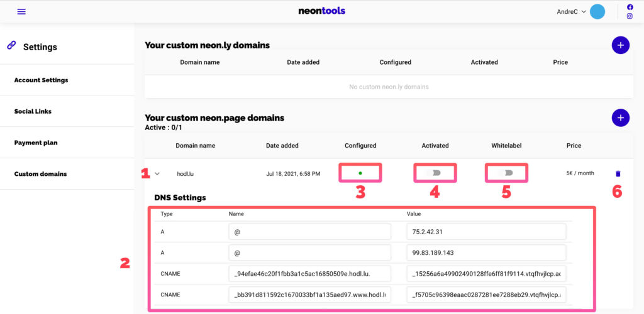Click 'No custom neon.ly domains' message
The image size is (644, 314).
389,87
